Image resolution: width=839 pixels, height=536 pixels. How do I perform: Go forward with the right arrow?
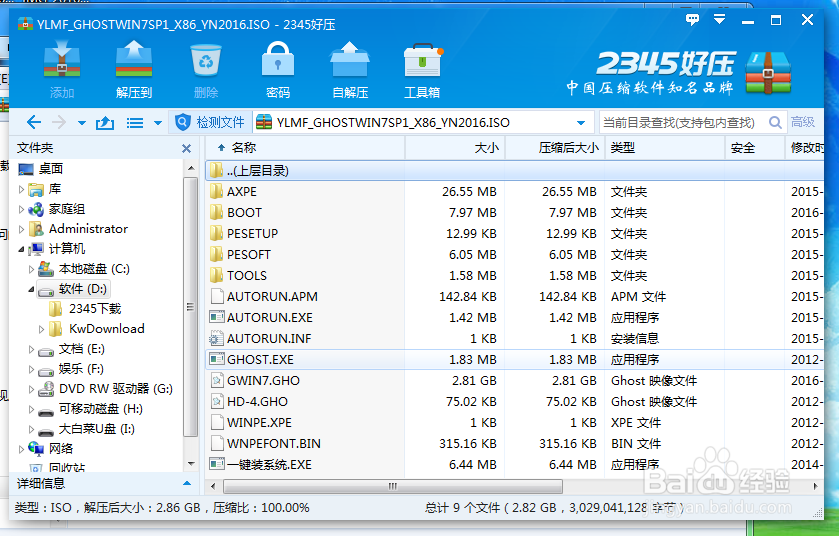59,122
